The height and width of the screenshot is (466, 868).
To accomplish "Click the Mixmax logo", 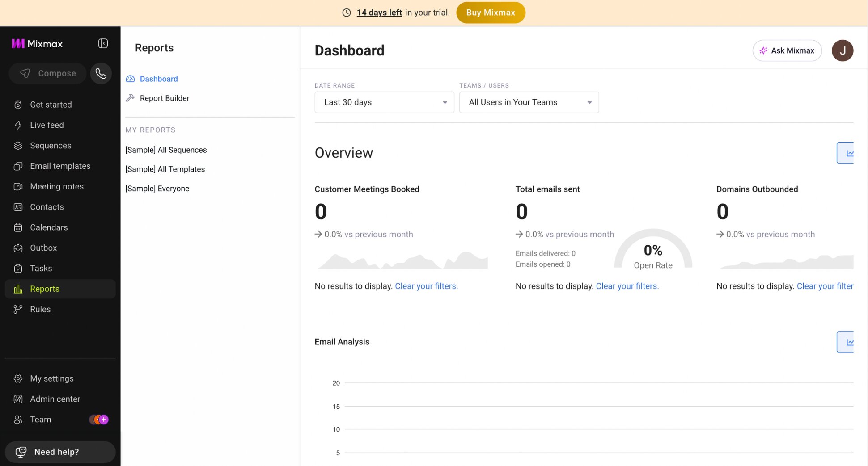I will pyautogui.click(x=37, y=43).
